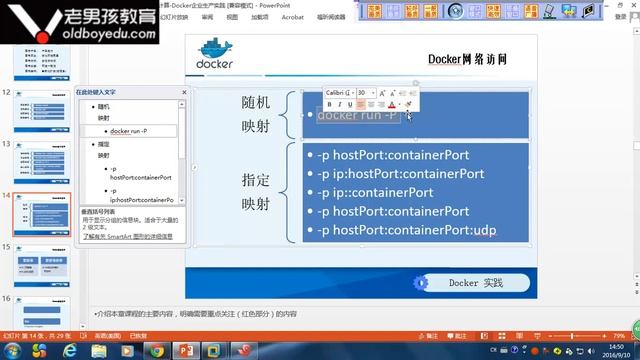Click the '指定 映射' bullet in text pane
The image size is (640, 360).
104,150
